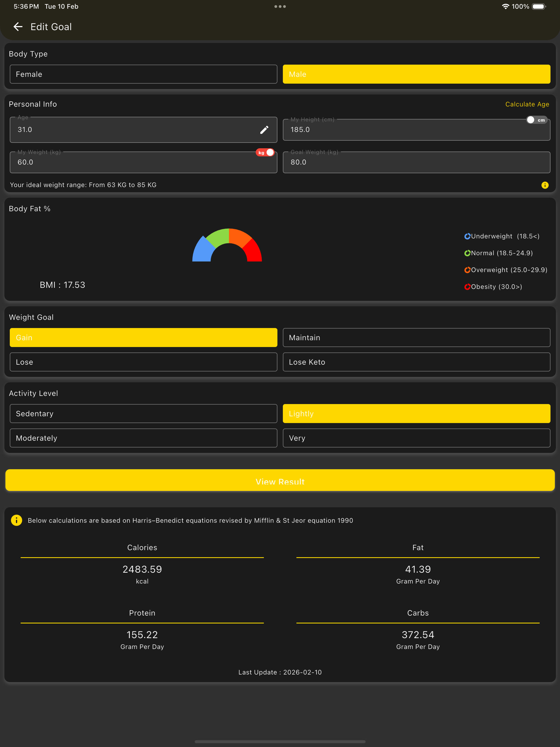
Task: Tap the "Normal (18.5-24.9)" legend label
Action: [502, 253]
